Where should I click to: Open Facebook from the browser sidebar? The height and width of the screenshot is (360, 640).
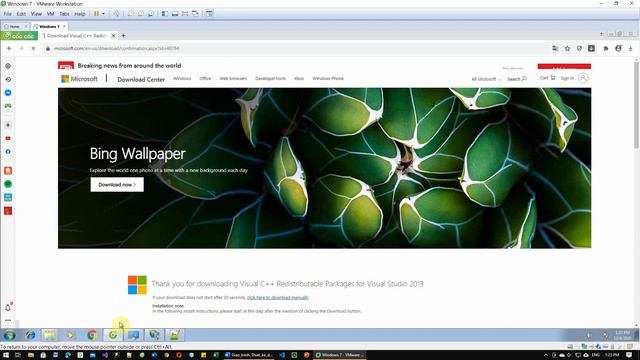[x=8, y=152]
